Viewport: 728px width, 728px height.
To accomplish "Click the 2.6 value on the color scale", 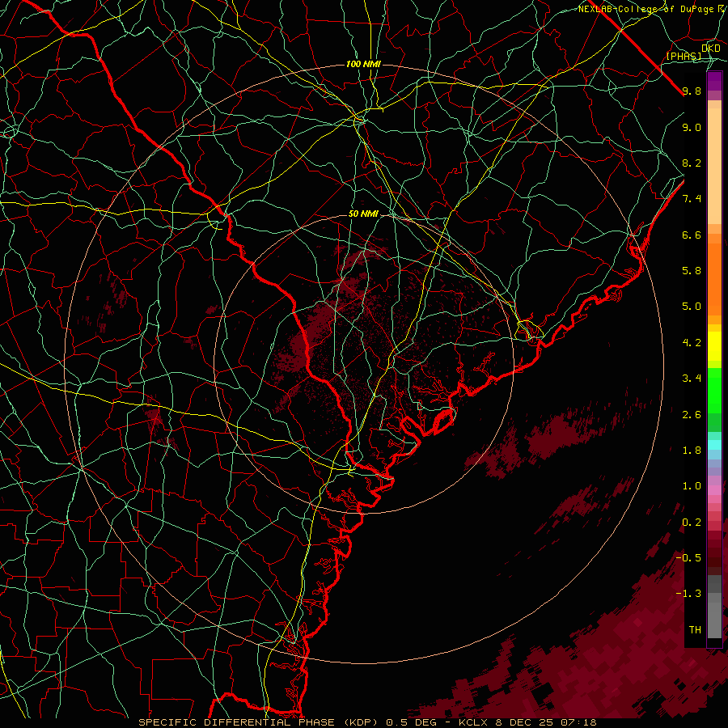I will [x=692, y=415].
